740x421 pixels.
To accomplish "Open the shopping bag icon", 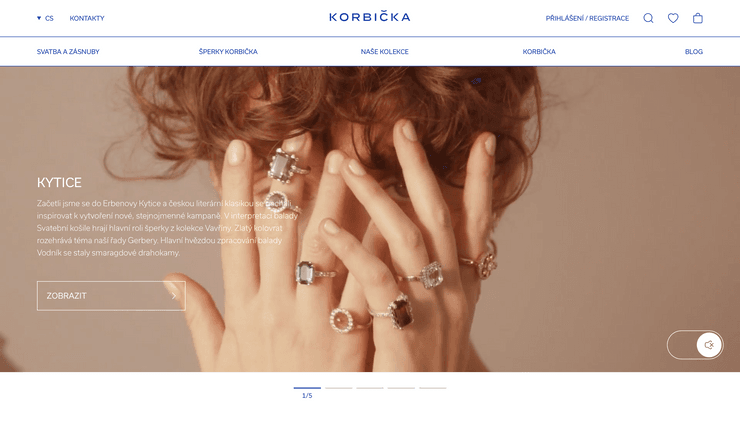I will coord(698,18).
